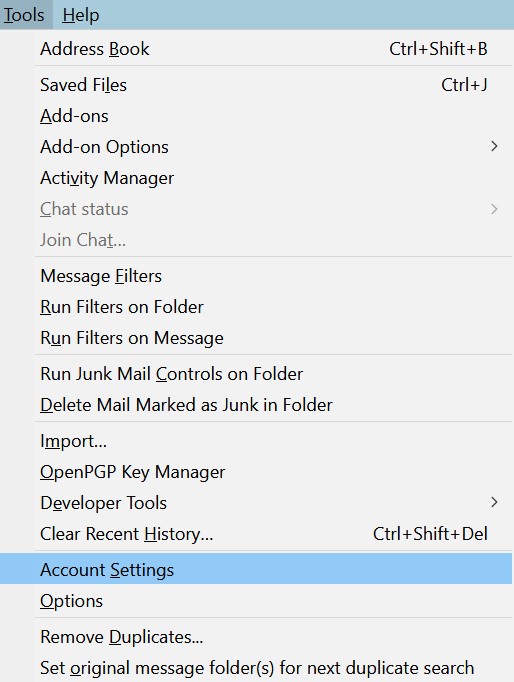The image size is (514, 682).
Task: Set original message folder for duplicate search
Action: (257, 668)
